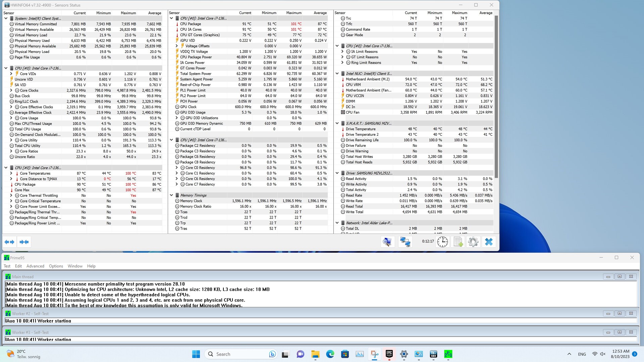Collapse the Intel NUC: Intel(R) Client S... section
Image resolution: width=644 pixels, height=362 pixels.
(337, 74)
